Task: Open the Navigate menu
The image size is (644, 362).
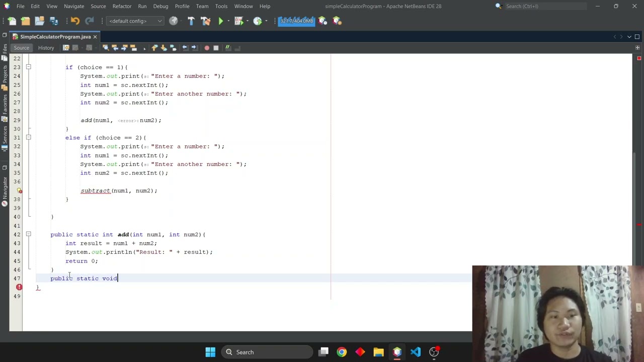Action: tap(74, 6)
